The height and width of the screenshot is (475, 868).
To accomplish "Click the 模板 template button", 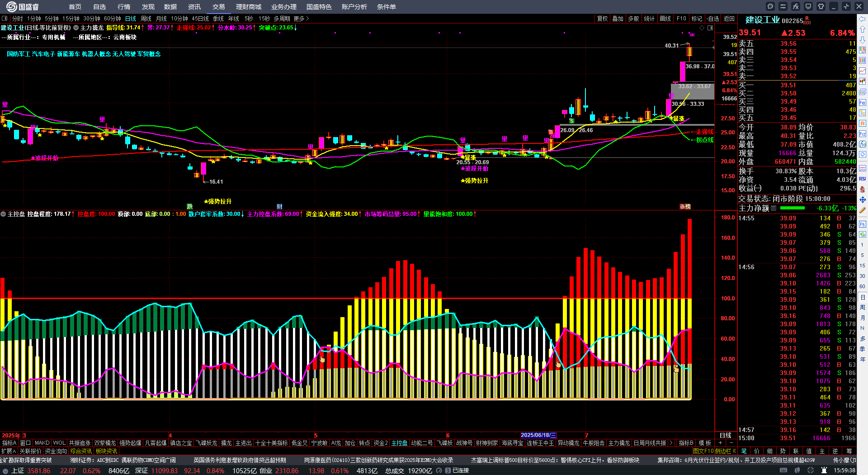I will [705, 443].
